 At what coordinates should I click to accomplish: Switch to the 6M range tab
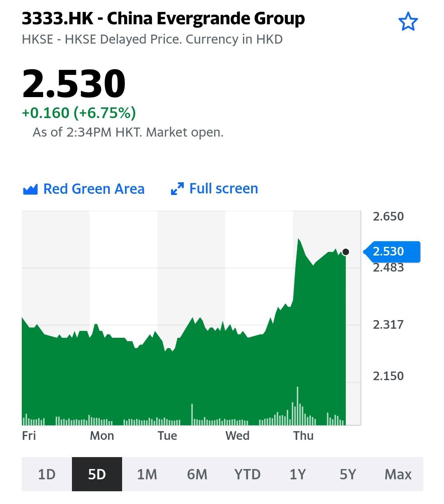tap(197, 474)
